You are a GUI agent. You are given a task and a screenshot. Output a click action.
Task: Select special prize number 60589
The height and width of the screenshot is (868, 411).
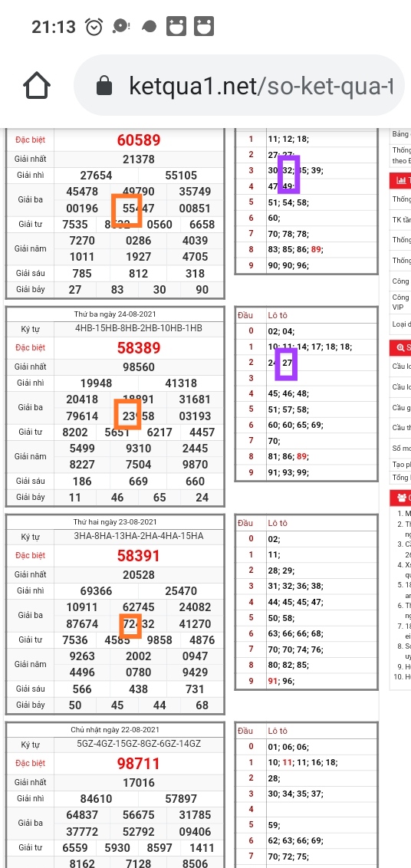point(139,140)
